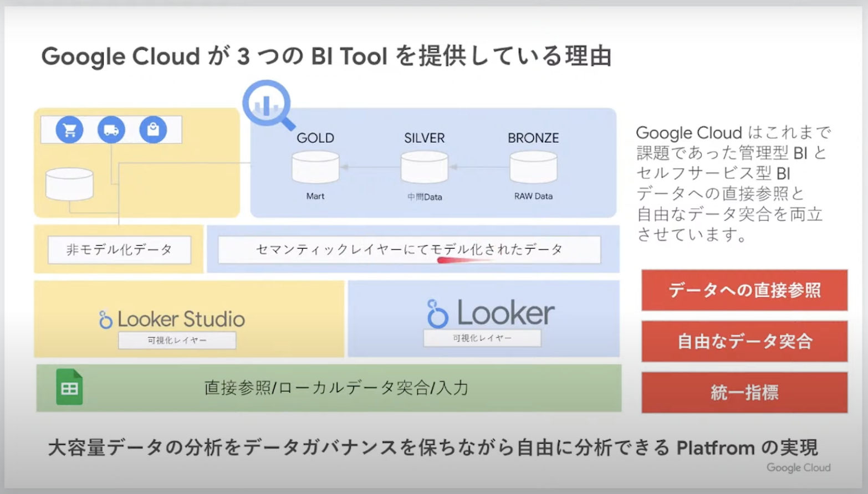
Task: Click the RAW Data label
Action: (x=533, y=196)
